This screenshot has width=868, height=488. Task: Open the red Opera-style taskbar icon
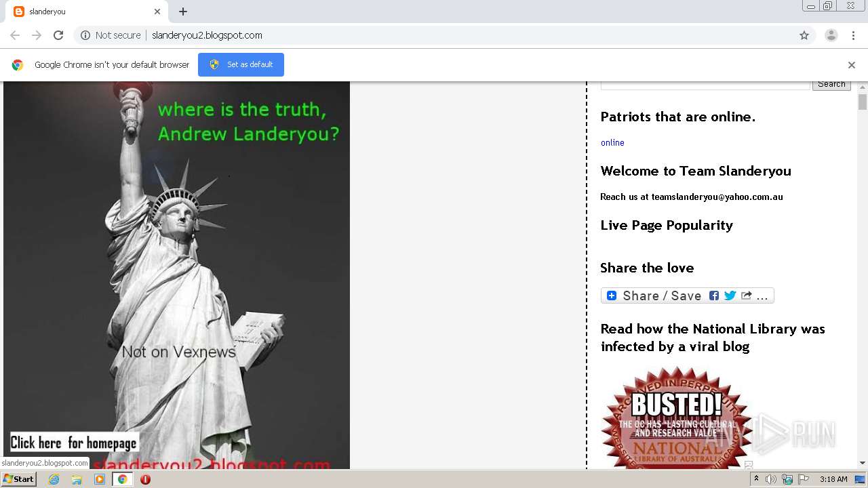[145, 479]
